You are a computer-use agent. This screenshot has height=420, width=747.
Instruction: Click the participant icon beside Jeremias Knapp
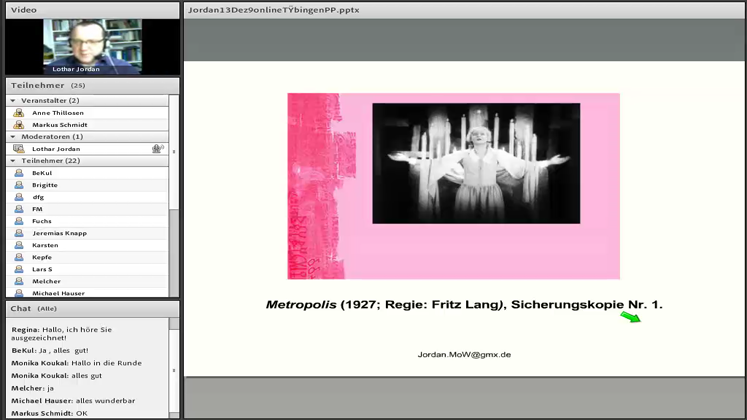[18, 233]
